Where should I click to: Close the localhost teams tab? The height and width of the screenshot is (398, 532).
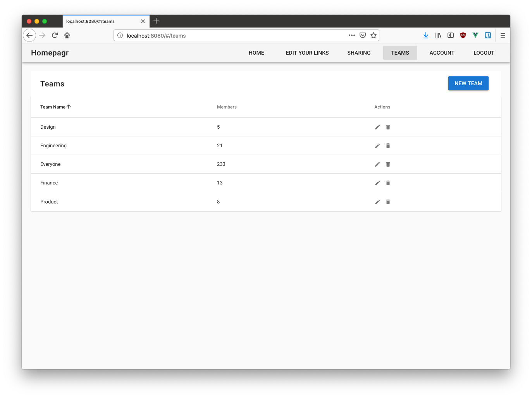coord(143,21)
